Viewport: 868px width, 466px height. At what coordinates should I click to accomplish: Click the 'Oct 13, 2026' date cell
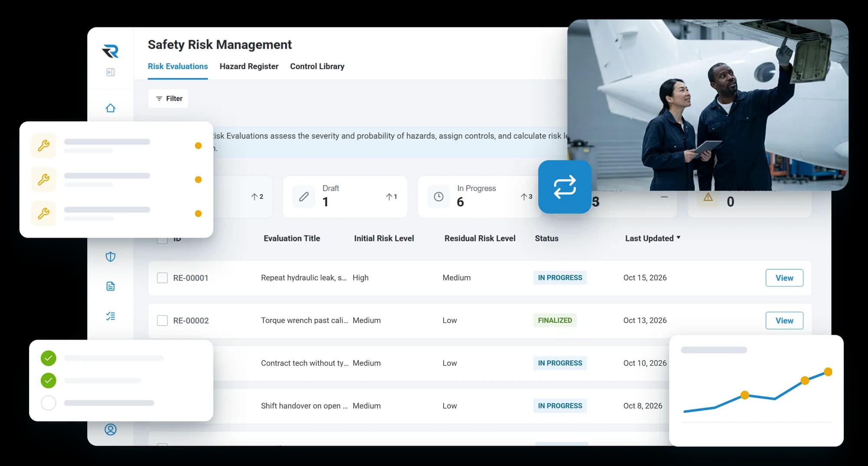[645, 321]
